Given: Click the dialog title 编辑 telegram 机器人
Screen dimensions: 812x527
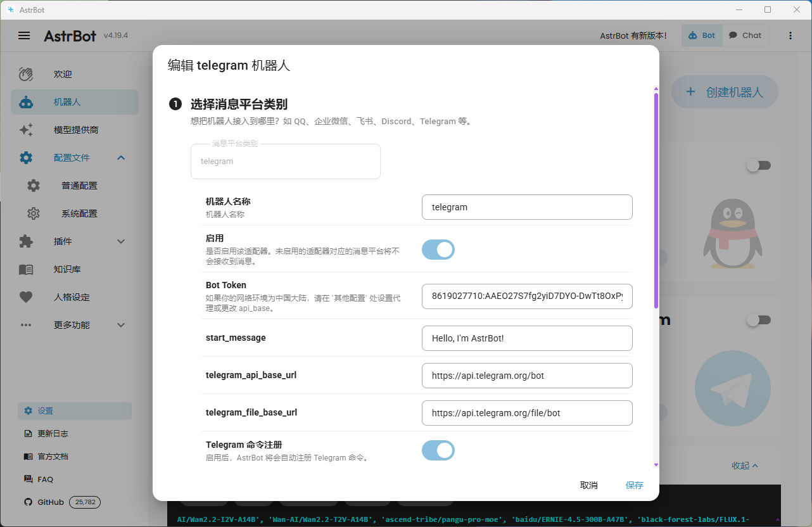Looking at the screenshot, I should coord(229,65).
